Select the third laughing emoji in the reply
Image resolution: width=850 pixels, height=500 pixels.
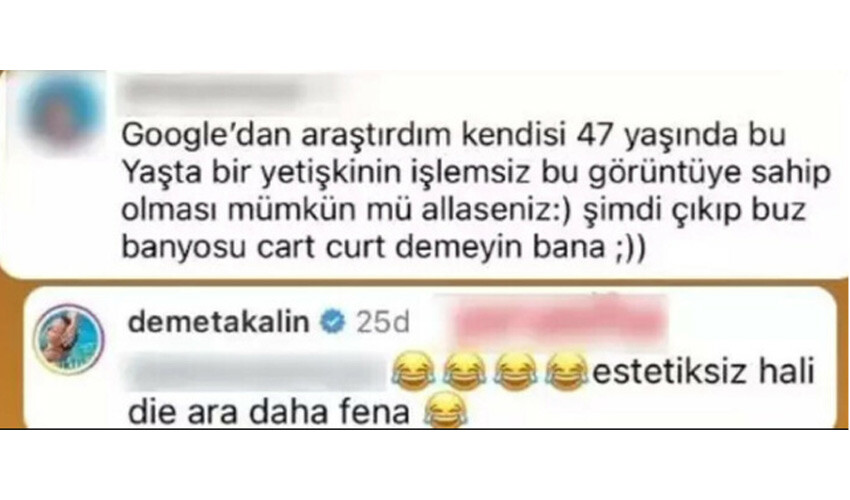click(x=515, y=371)
